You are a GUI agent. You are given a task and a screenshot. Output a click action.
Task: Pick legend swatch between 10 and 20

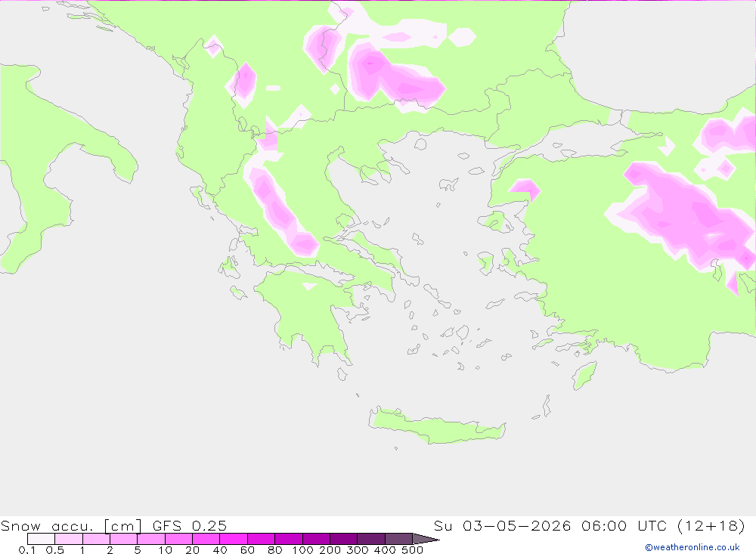(179, 539)
